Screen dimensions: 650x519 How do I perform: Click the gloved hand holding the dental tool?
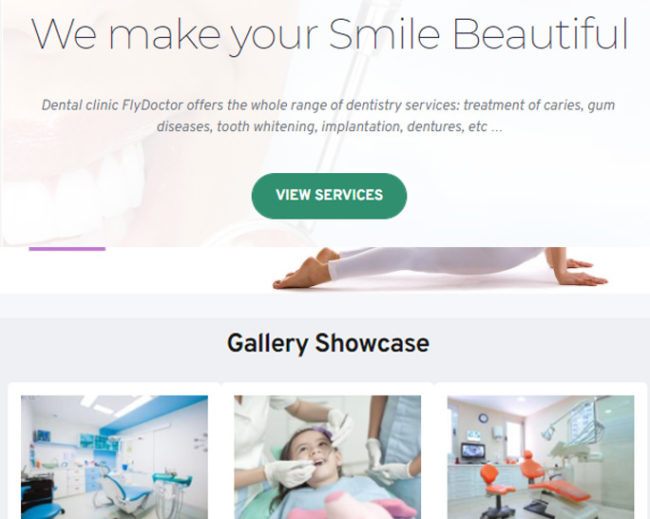291,473
